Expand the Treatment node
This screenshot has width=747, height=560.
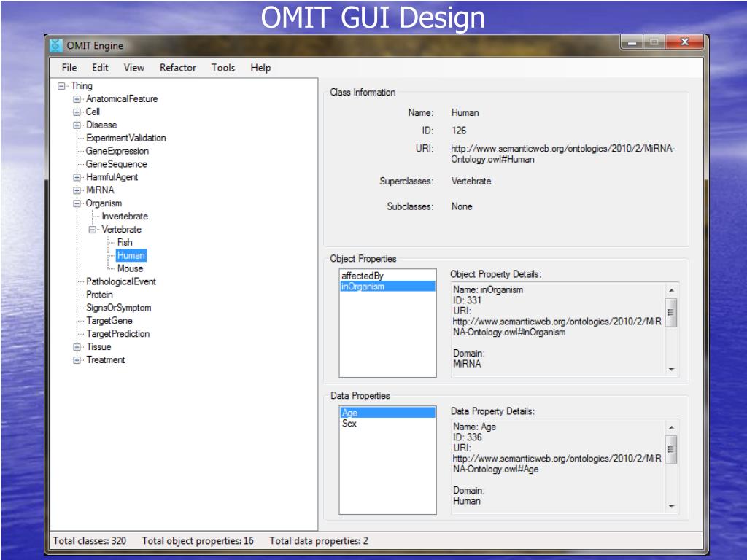coord(77,360)
